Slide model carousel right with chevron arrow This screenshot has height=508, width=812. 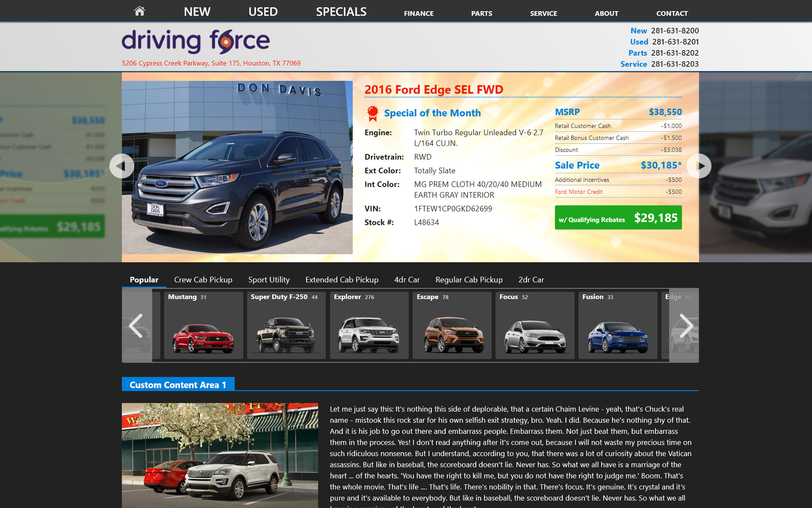pyautogui.click(x=684, y=326)
